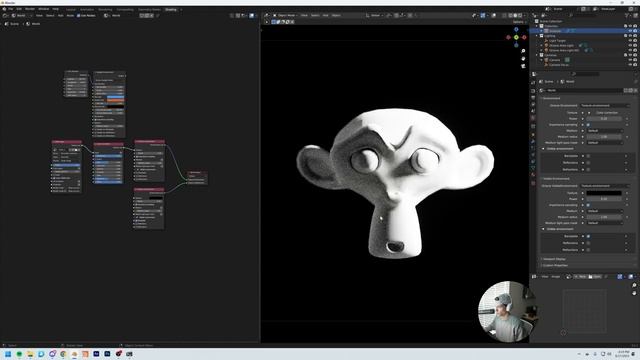This screenshot has height=360, width=640.
Task: Open Windows Start menu
Action: point(8,354)
